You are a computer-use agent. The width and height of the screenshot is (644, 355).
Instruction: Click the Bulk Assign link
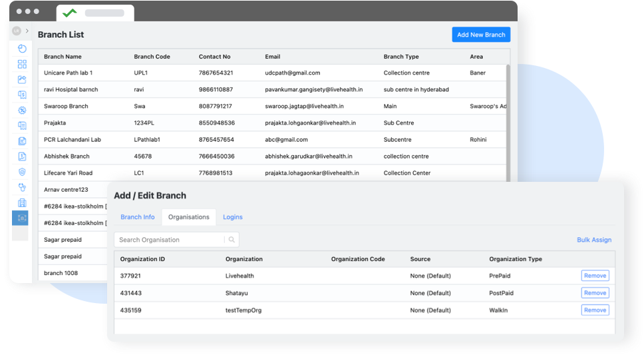(593, 240)
